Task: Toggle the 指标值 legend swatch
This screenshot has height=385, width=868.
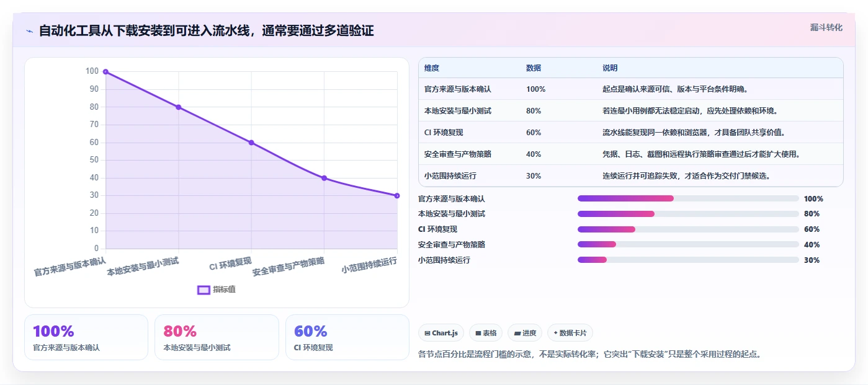Action: tap(204, 290)
